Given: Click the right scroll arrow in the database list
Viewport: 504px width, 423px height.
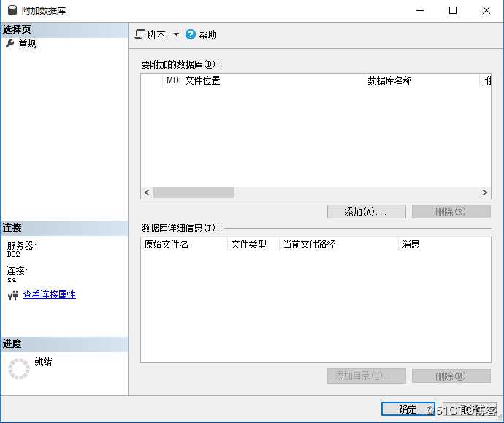Looking at the screenshot, I should click(x=485, y=193).
